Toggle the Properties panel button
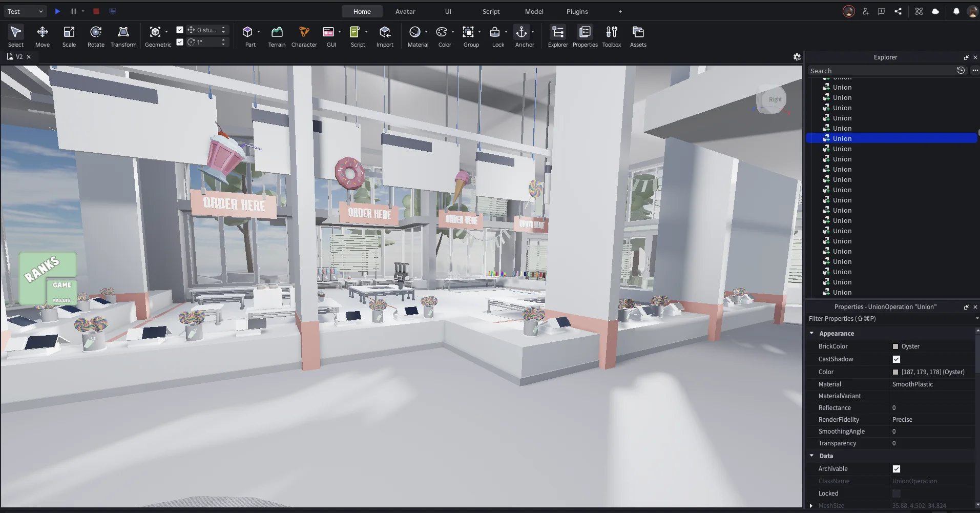980x513 pixels. (585, 36)
